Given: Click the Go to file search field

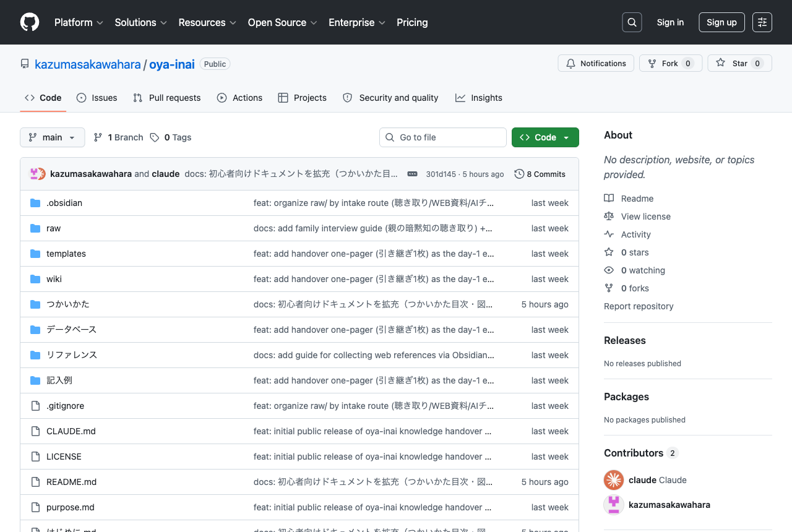Looking at the screenshot, I should [x=443, y=137].
